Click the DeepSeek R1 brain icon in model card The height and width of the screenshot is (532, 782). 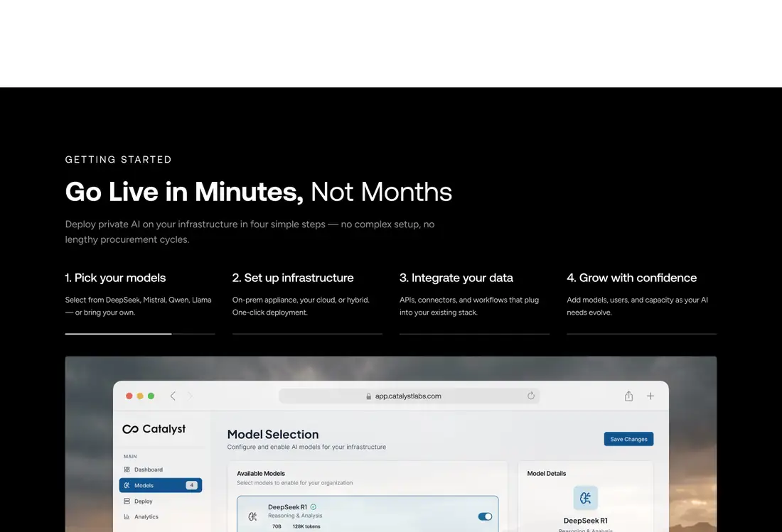(x=253, y=516)
